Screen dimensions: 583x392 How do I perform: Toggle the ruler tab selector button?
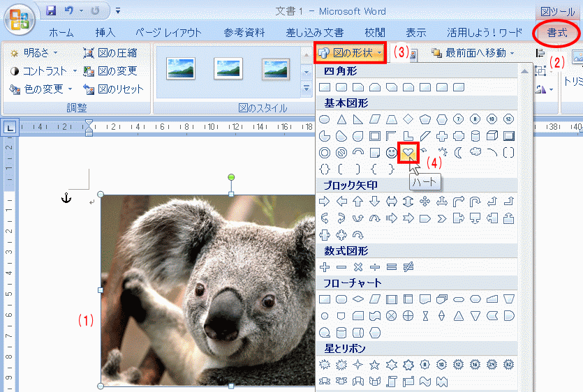(x=10, y=128)
